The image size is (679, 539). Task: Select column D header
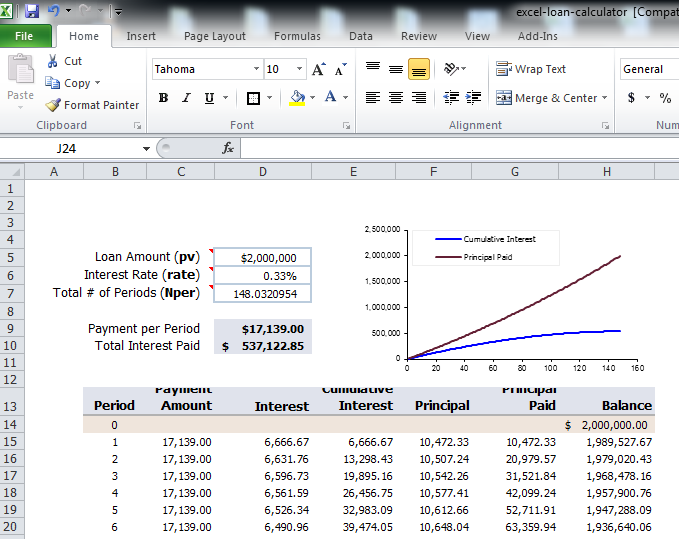tap(263, 172)
